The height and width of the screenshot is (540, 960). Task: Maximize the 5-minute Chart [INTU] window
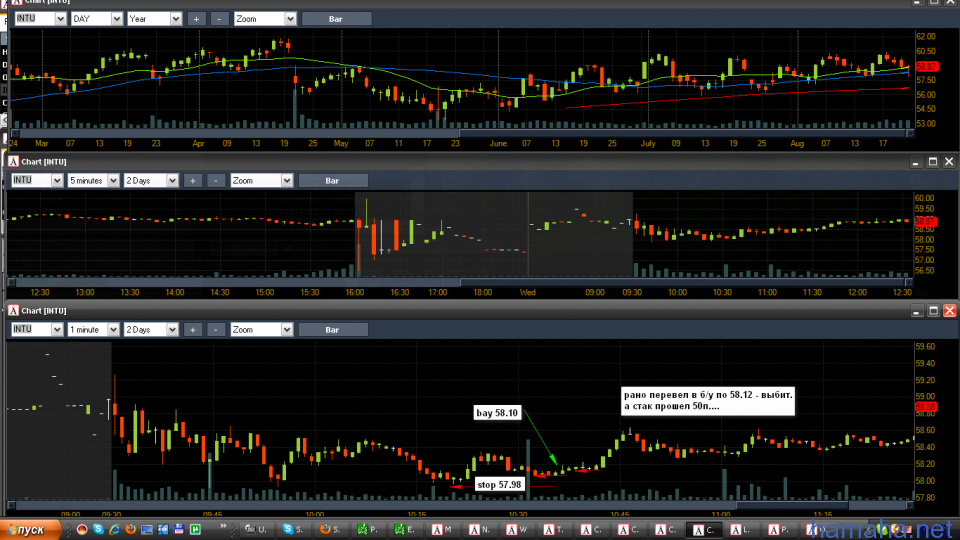tap(932, 162)
